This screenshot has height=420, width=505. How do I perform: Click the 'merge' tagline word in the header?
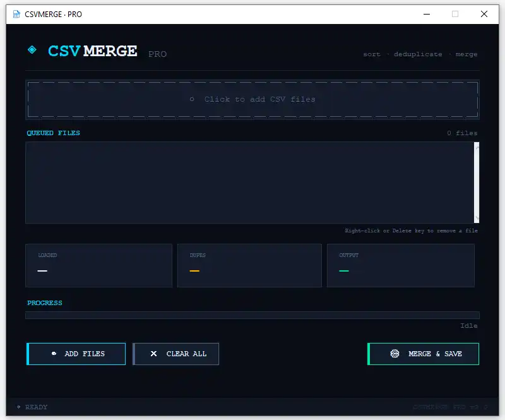pyautogui.click(x=466, y=54)
